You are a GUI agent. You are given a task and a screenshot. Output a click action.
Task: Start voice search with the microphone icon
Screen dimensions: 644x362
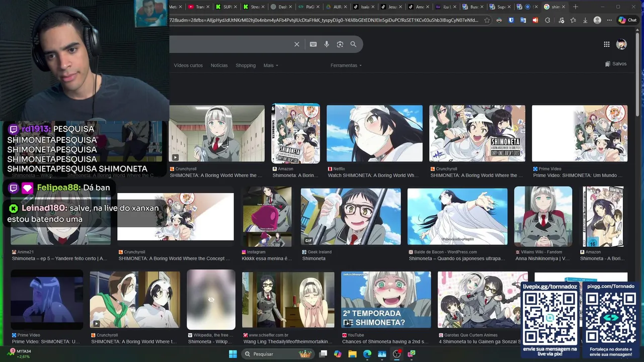click(327, 44)
